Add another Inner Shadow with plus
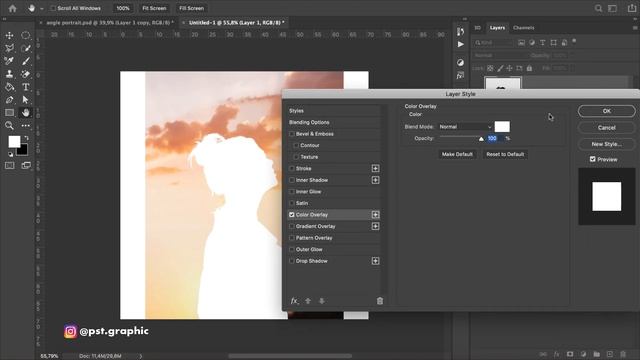 (x=375, y=180)
